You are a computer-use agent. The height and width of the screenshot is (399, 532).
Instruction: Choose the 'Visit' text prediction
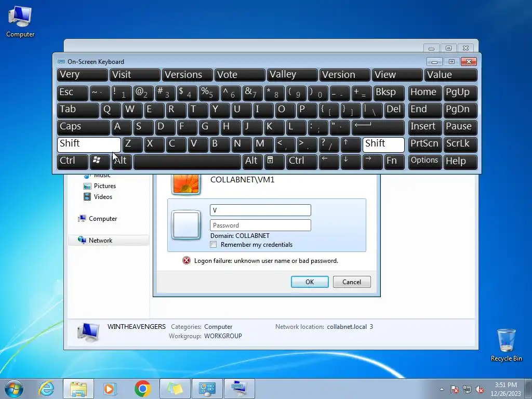pyautogui.click(x=135, y=75)
